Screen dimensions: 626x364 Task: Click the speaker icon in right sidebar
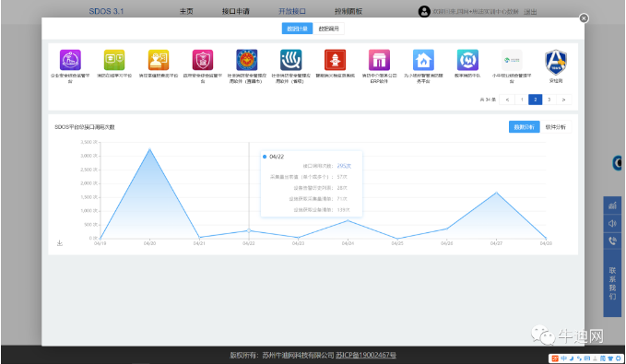(x=612, y=223)
